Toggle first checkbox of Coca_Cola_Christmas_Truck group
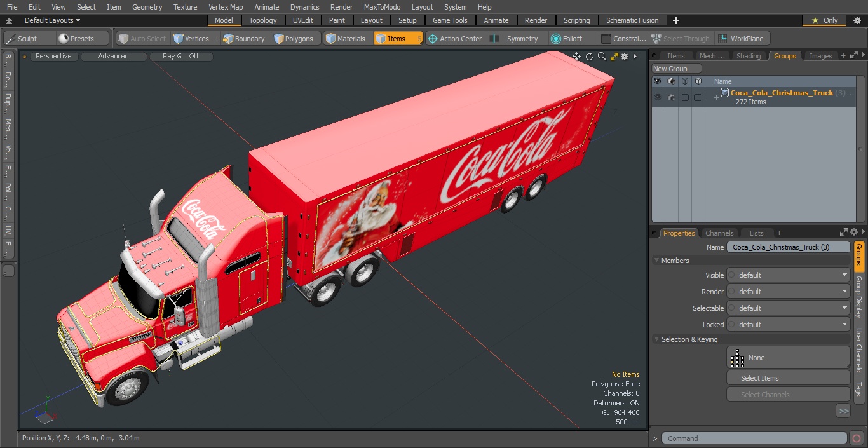868x448 pixels. (x=684, y=97)
